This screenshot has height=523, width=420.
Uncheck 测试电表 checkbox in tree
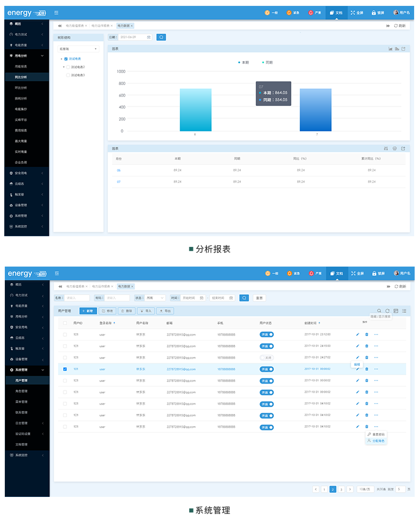[66, 59]
